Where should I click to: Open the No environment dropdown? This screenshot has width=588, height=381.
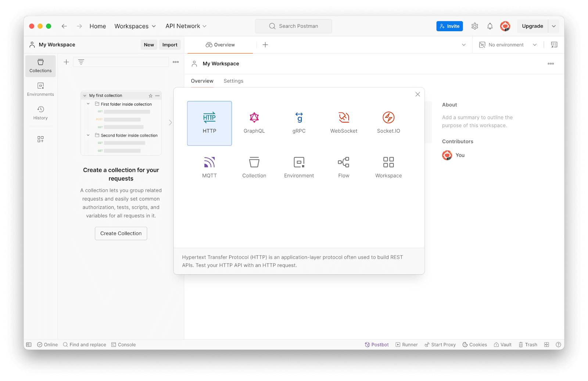click(507, 44)
